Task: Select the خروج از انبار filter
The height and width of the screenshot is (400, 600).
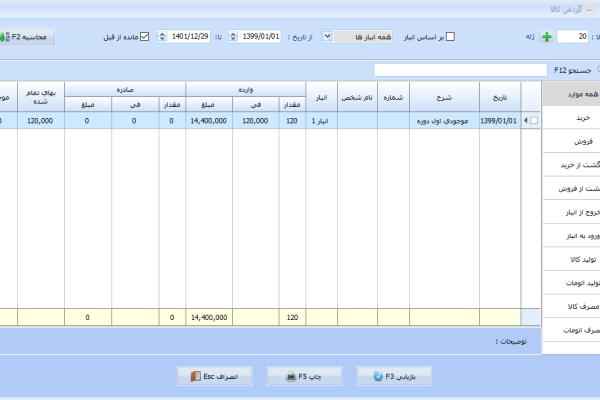Action: point(571,212)
